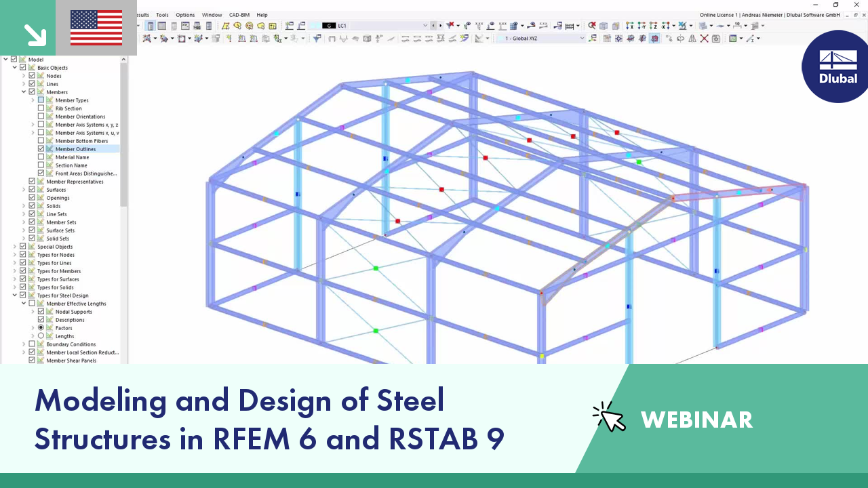Enable the Material Name checkbox

coord(41,157)
